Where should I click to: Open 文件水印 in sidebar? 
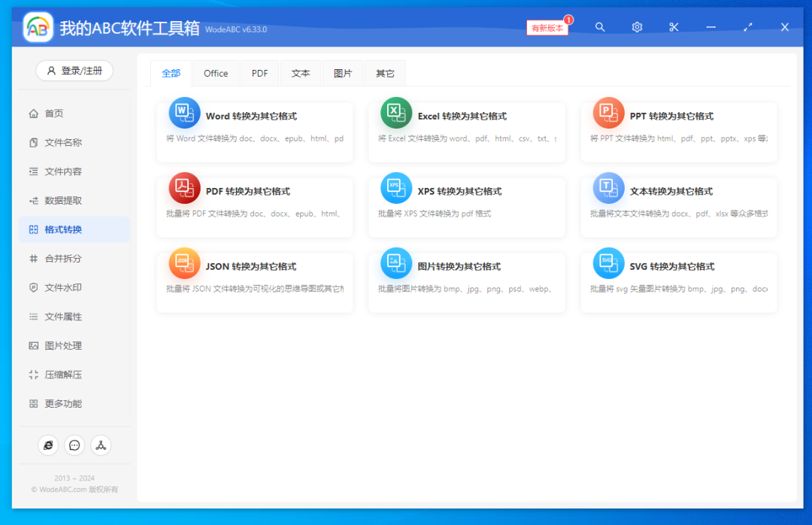pyautogui.click(x=74, y=287)
